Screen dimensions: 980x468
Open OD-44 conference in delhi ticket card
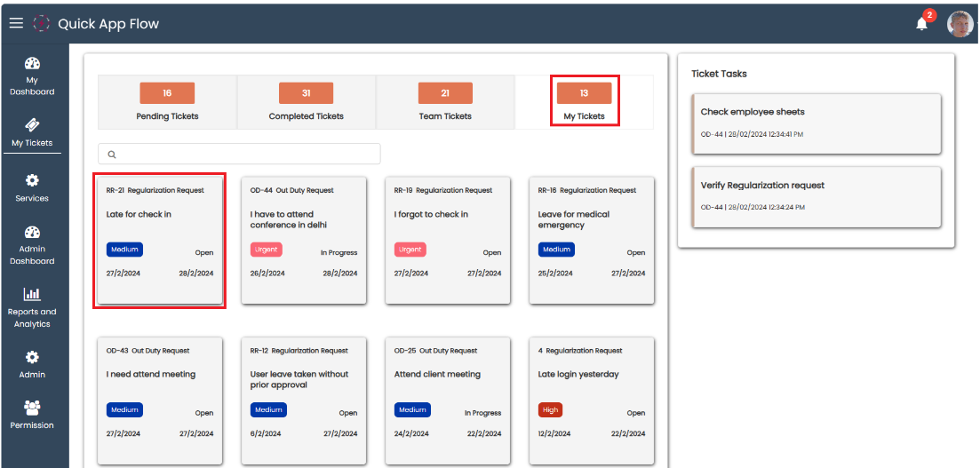click(304, 240)
